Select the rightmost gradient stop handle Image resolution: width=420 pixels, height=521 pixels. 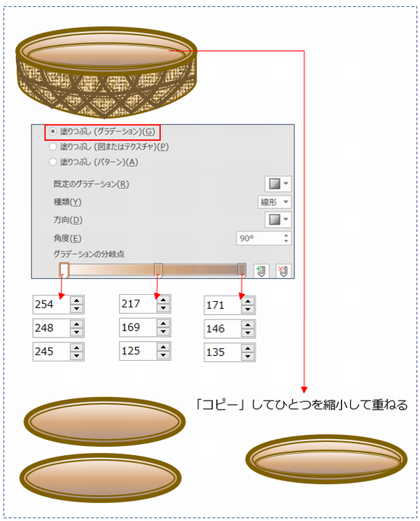[241, 270]
